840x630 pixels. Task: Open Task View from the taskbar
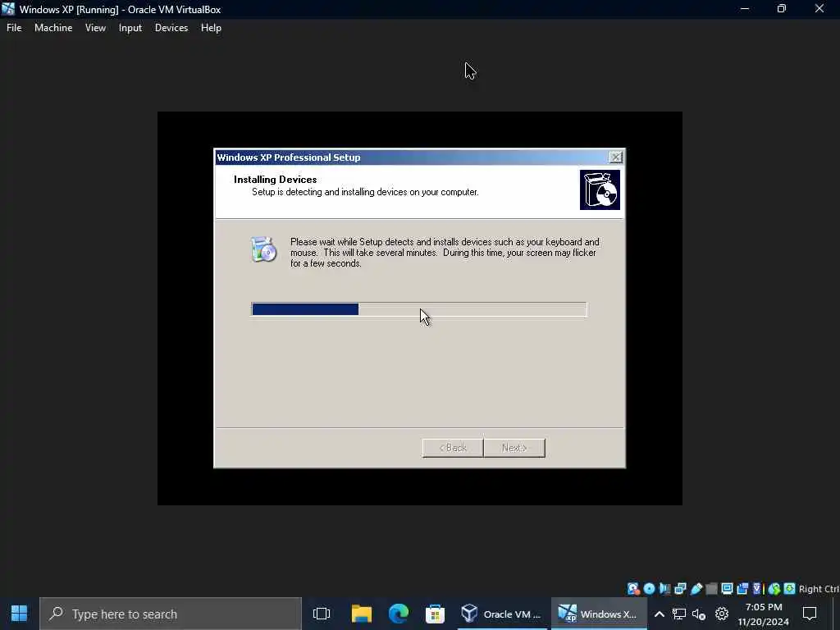pyautogui.click(x=322, y=614)
